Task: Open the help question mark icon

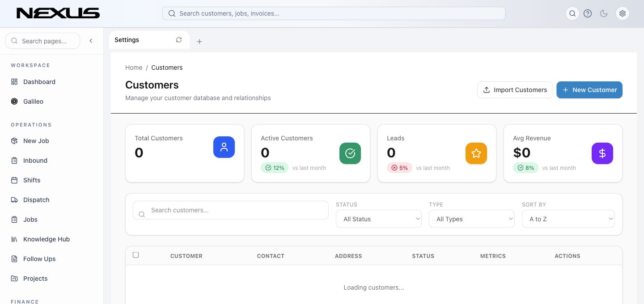Action: 588,13
